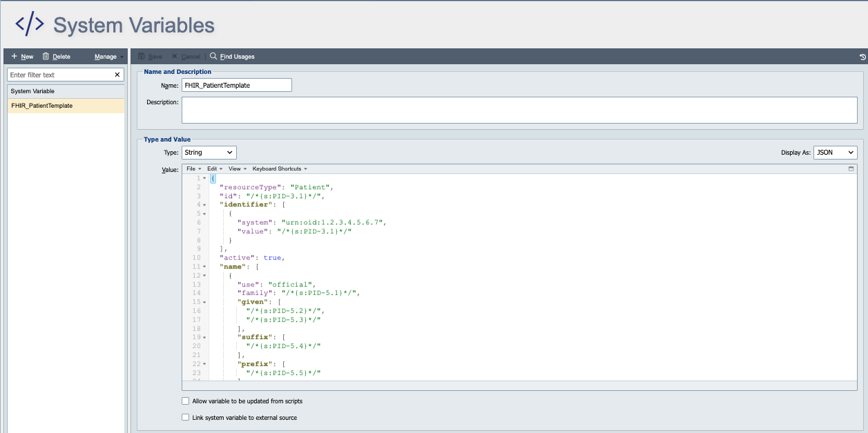Click the "urn:oid:1.2.3.4.5.6.7" value in editor
The width and height of the screenshot is (868, 433).
pos(333,222)
